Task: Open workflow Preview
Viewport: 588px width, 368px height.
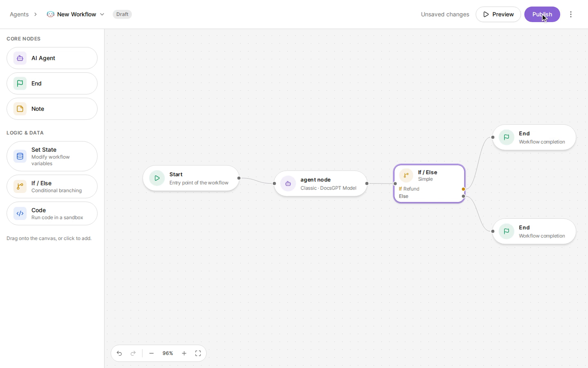Action: [x=498, y=14]
